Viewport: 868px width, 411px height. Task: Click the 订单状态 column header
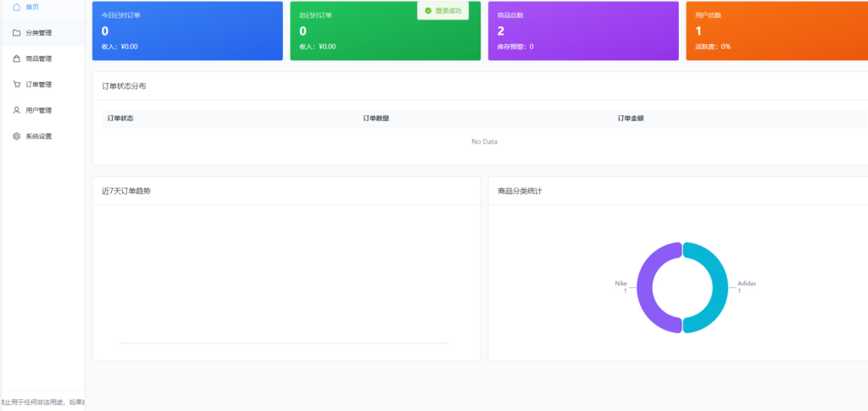point(120,119)
